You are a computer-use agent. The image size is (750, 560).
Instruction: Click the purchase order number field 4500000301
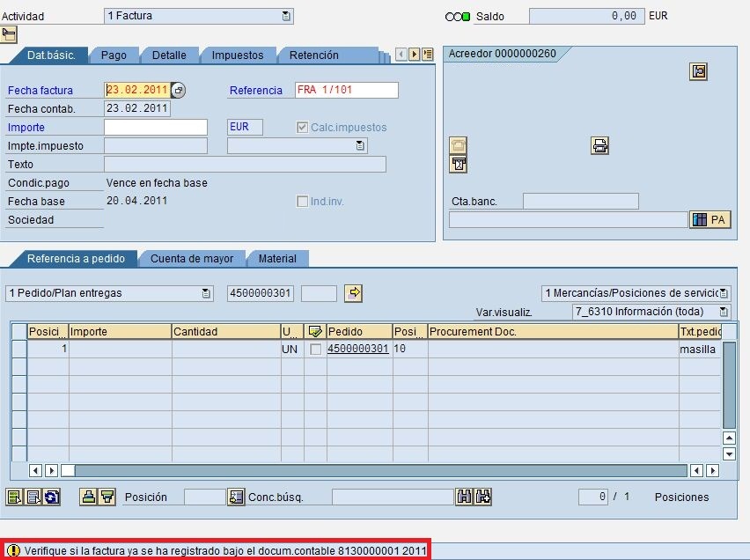coord(261,293)
